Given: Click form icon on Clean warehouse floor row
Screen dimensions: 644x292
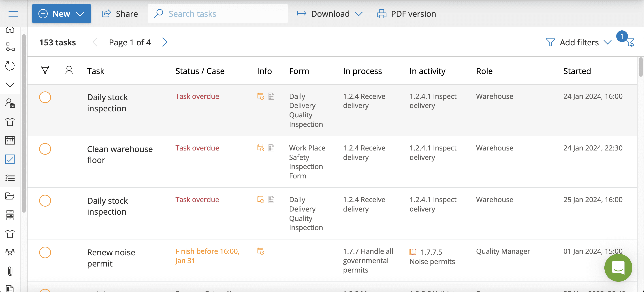Looking at the screenshot, I should click(x=271, y=148).
